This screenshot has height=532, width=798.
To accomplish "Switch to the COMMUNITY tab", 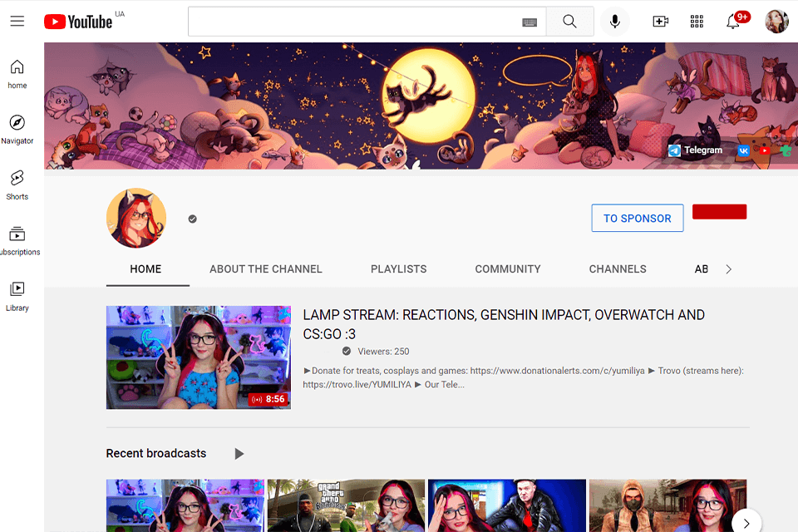I will coord(507,268).
